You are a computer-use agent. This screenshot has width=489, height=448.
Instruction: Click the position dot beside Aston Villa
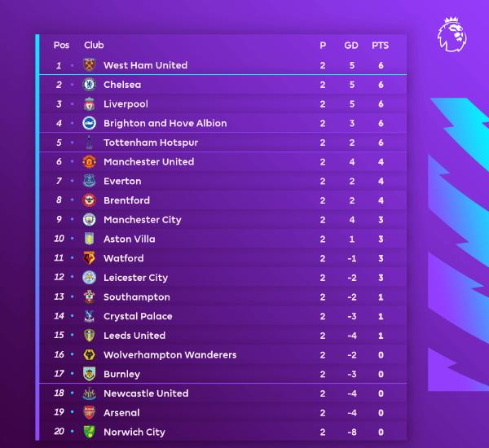(72, 239)
